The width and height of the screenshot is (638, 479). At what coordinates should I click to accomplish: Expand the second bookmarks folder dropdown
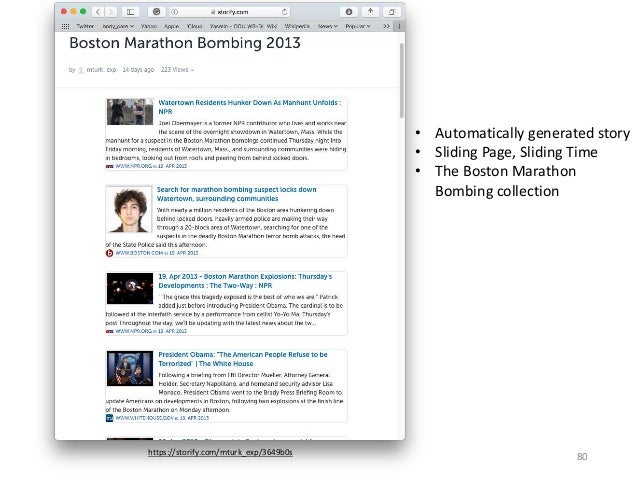(118, 26)
